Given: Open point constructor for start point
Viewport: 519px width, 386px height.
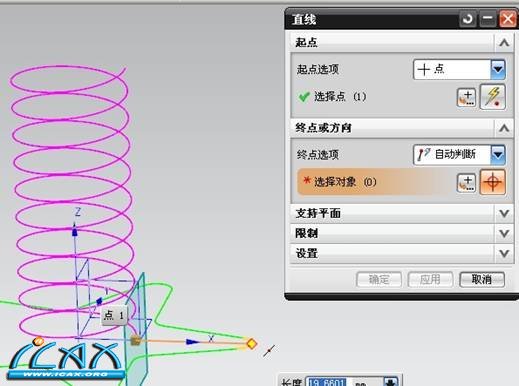Looking at the screenshot, I should pos(466,97).
